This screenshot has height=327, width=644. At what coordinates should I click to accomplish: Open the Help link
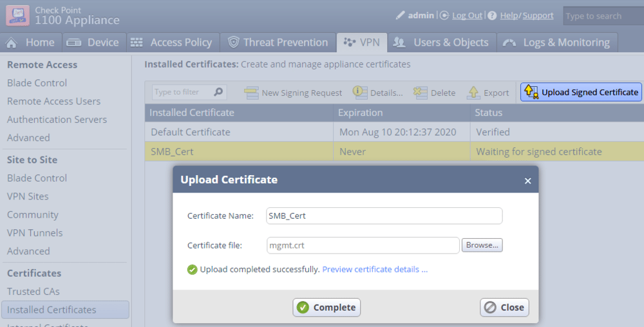pos(509,15)
